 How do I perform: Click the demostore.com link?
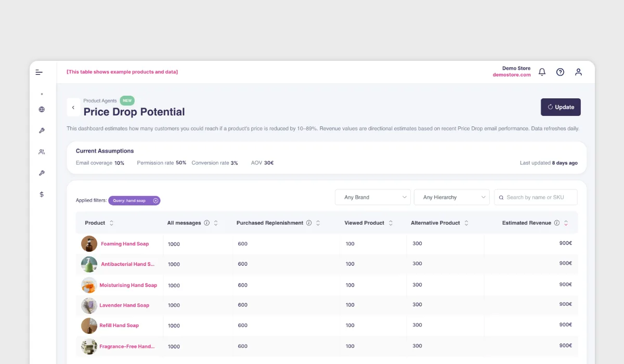[x=512, y=75]
